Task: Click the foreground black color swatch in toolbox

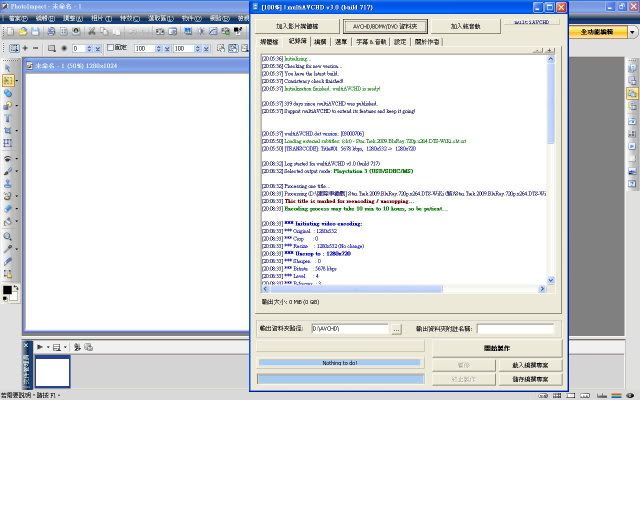Action: click(x=7, y=290)
